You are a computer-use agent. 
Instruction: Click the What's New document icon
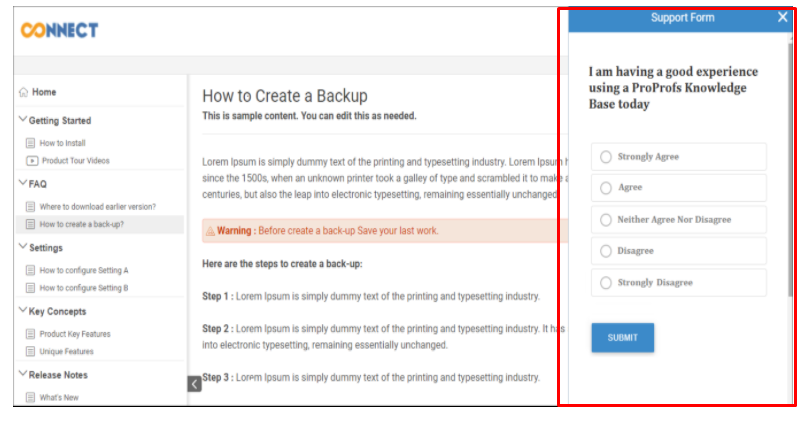(31, 397)
